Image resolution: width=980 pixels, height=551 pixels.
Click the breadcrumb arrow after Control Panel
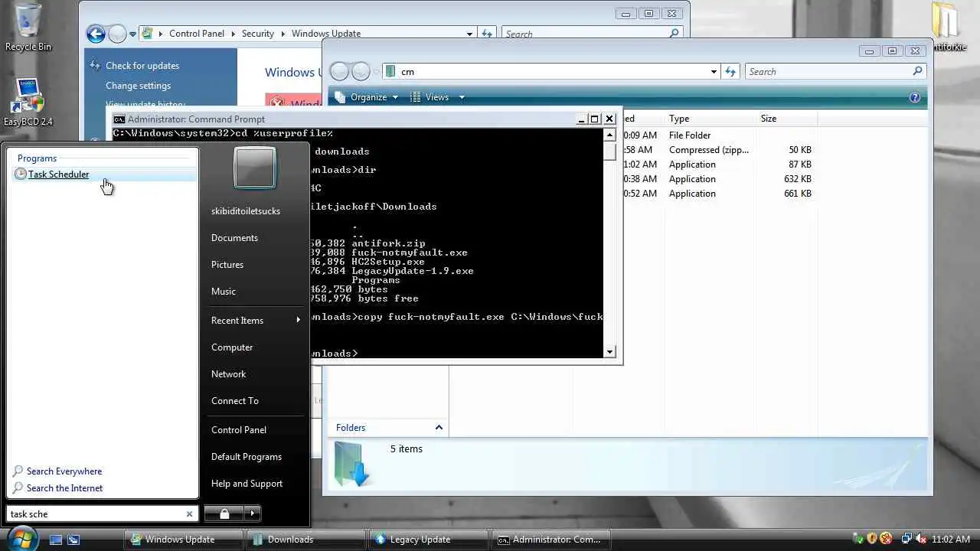tap(232, 34)
